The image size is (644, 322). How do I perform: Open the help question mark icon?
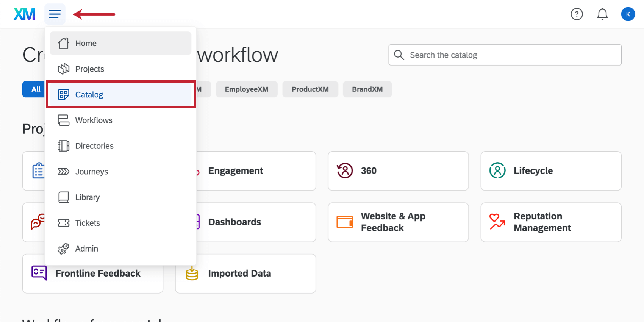(x=577, y=14)
